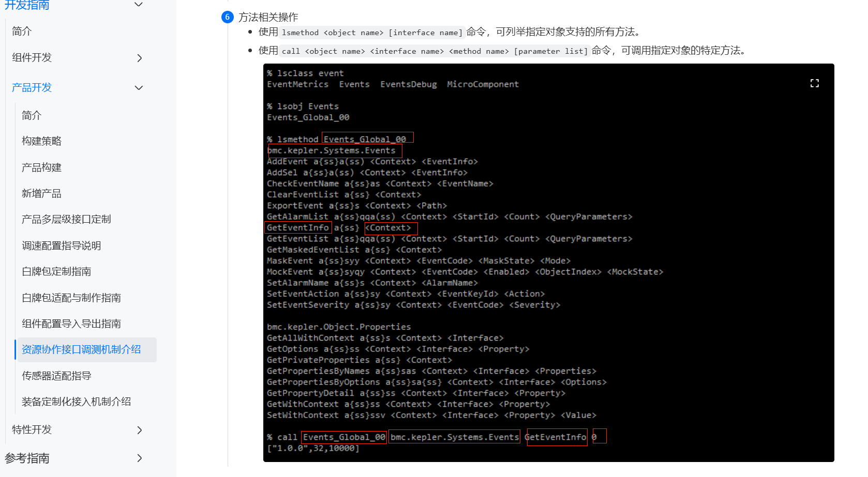Go to 装备定制化接入机制介绍
The image size is (868, 477).
pos(76,402)
